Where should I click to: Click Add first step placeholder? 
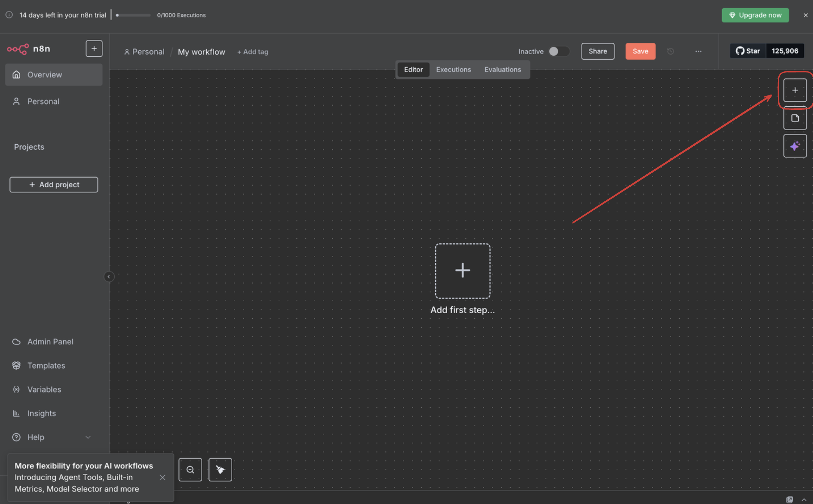[x=462, y=271]
